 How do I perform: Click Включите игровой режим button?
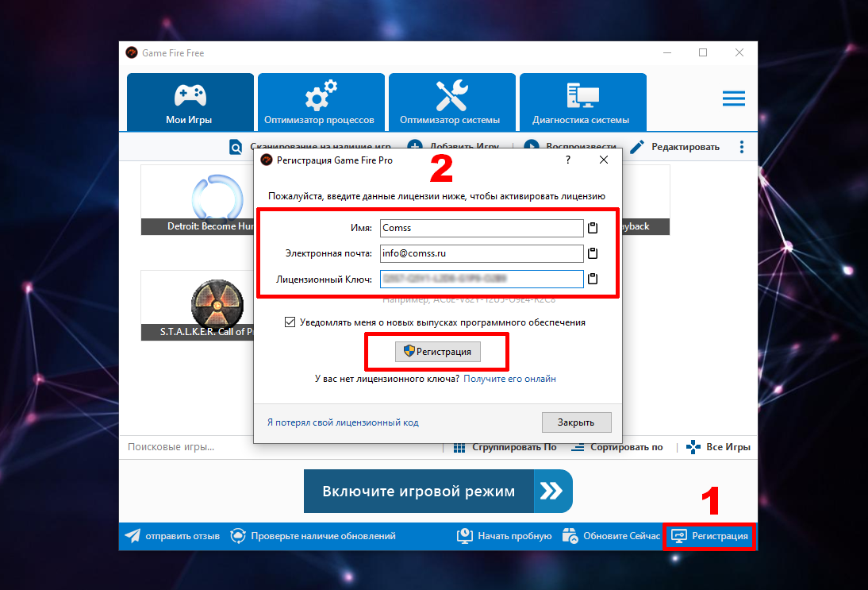tap(438, 492)
